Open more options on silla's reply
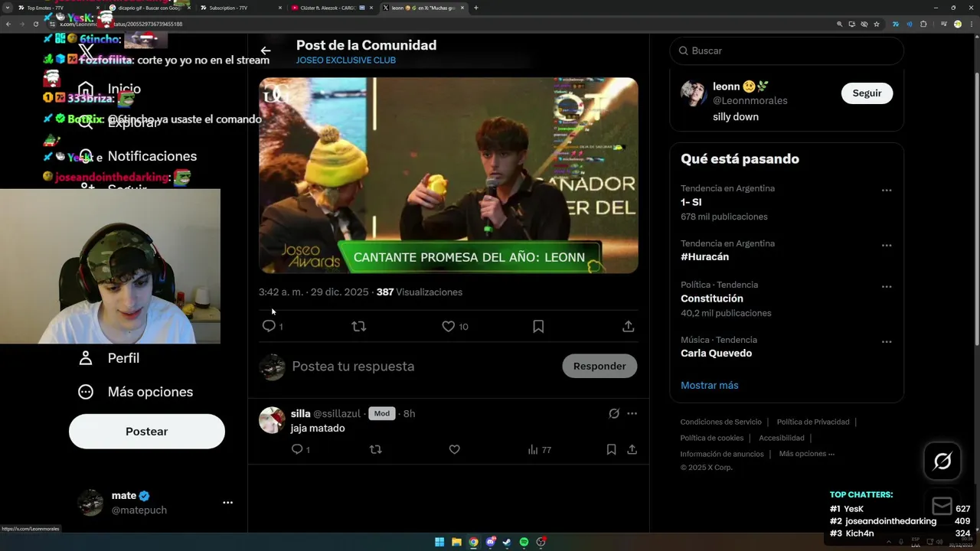Image resolution: width=980 pixels, height=551 pixels. pyautogui.click(x=632, y=413)
